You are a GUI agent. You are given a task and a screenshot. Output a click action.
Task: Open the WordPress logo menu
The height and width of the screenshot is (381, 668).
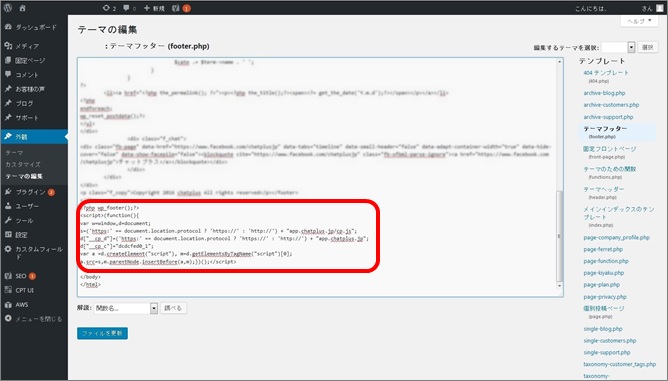pos(8,8)
